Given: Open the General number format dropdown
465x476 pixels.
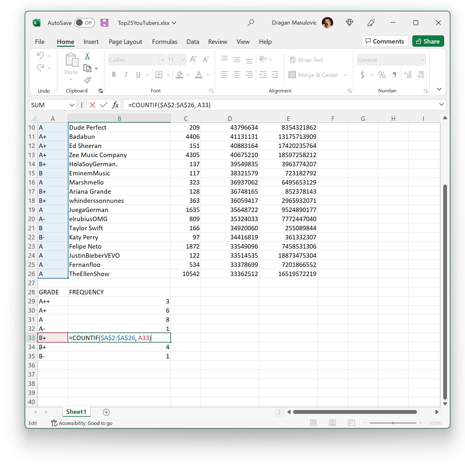Looking at the screenshot, I should click(423, 60).
